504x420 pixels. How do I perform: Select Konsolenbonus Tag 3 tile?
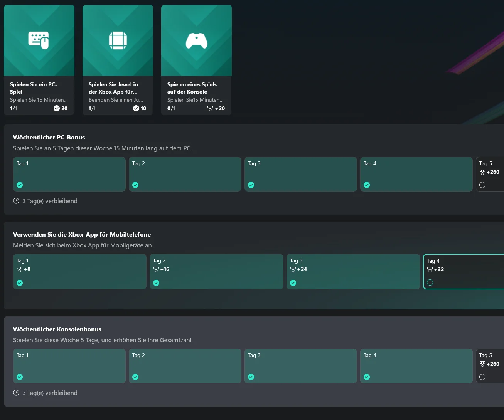[301, 366]
